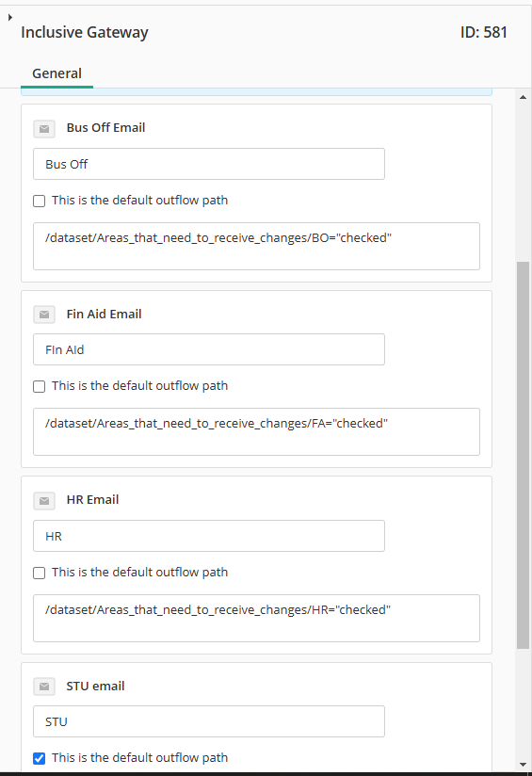Click the Bus Off name input field
Screen dimensions: 532x776
209,164
